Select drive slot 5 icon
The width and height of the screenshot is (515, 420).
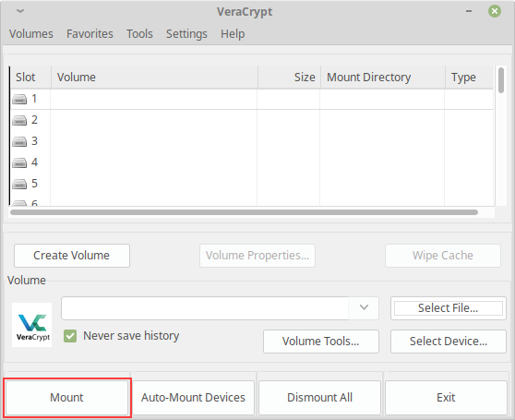coord(19,184)
